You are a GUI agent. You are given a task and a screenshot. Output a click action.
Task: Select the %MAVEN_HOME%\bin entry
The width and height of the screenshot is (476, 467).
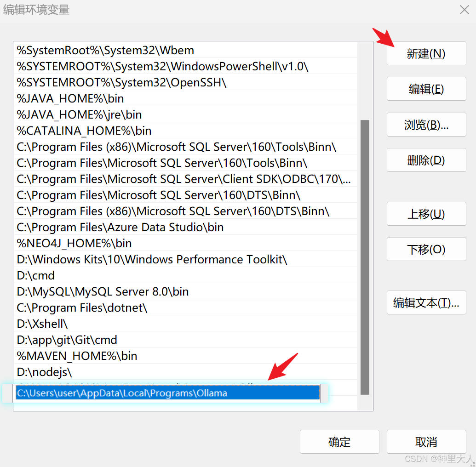point(185,356)
